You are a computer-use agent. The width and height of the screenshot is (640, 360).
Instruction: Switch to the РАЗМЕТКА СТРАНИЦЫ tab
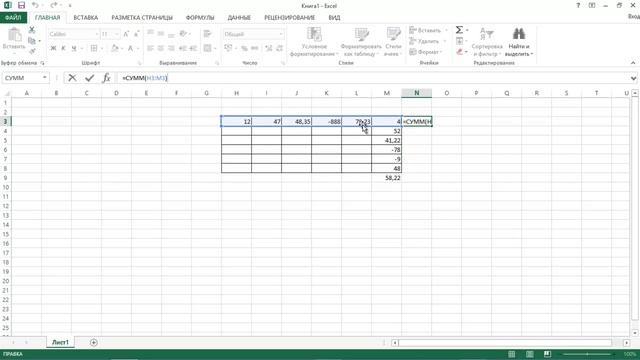pyautogui.click(x=142, y=18)
